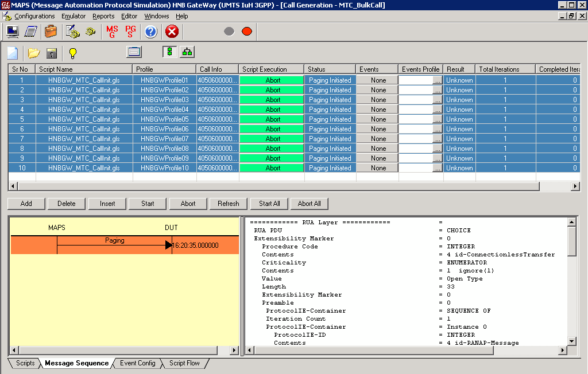Click the message sequence pane scroll left arrow

pyautogui.click(x=14, y=350)
